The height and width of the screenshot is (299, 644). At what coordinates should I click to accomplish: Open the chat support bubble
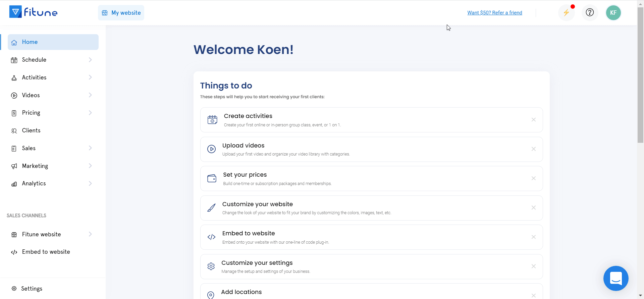[616, 278]
